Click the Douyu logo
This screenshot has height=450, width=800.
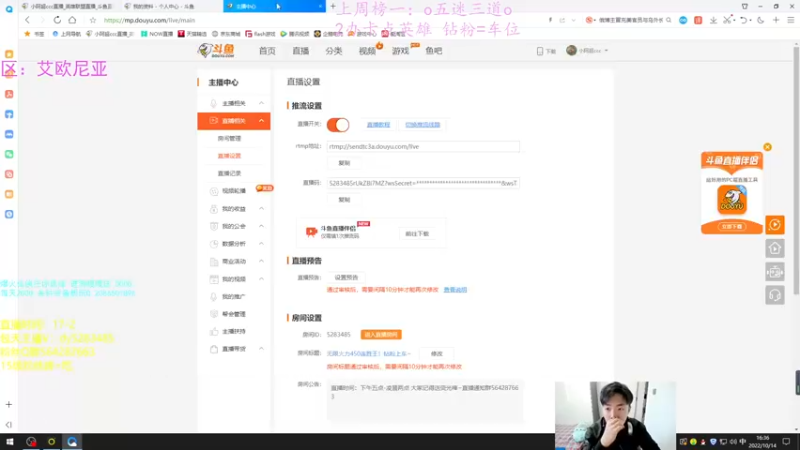click(x=216, y=51)
